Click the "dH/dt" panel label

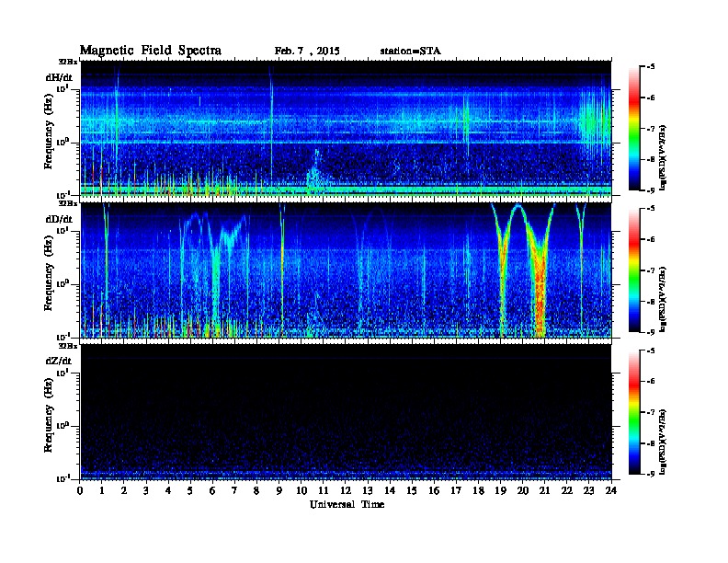click(59, 77)
